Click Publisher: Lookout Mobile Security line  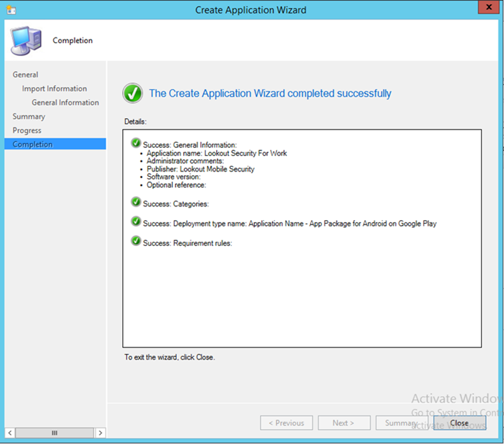pos(200,169)
